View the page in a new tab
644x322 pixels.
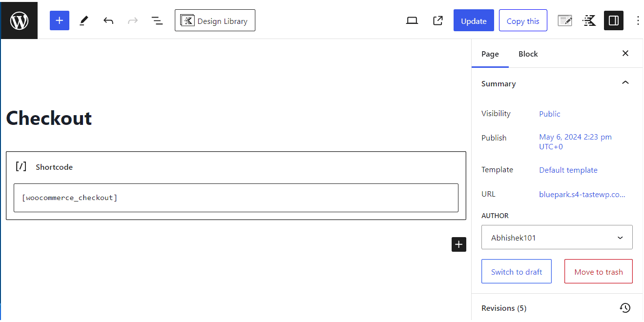(437, 20)
